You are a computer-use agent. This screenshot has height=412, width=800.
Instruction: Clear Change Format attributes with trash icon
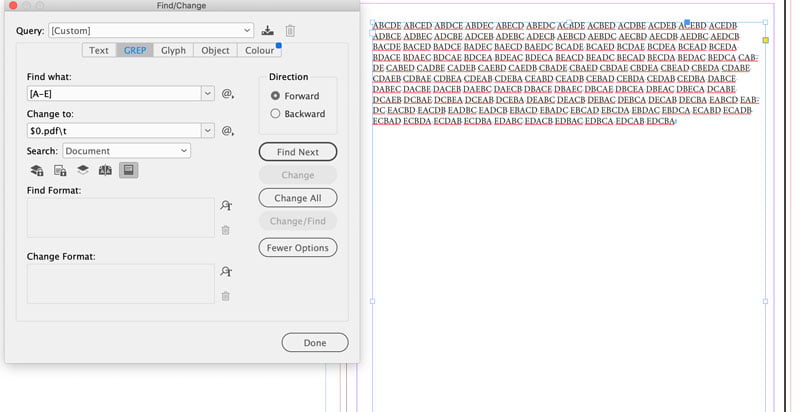tap(226, 295)
